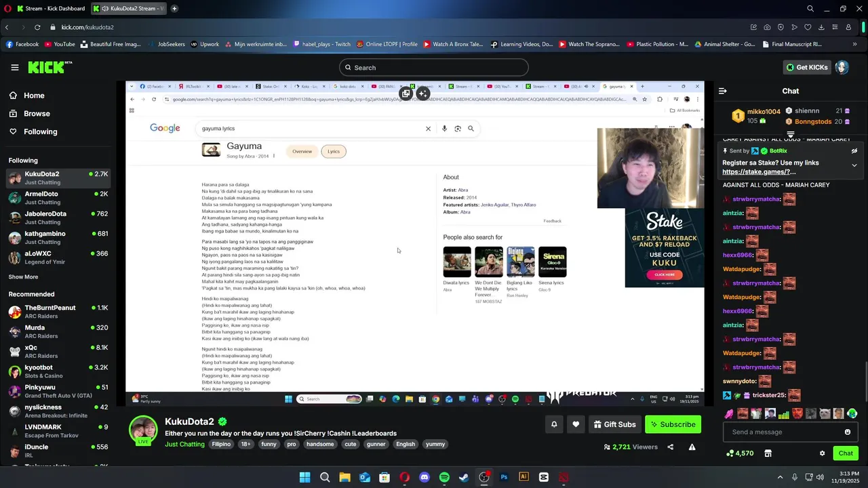
Task: Open Spotify from the taskbar
Action: click(x=444, y=477)
